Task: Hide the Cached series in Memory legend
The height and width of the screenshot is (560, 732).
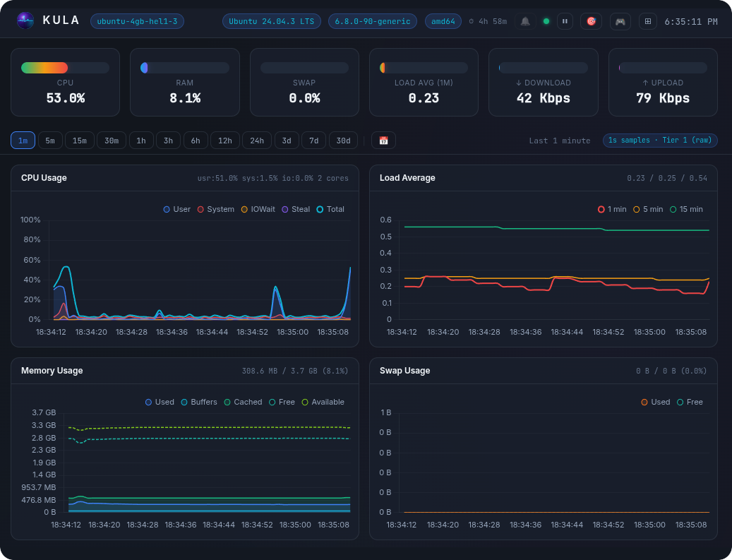Action: (244, 402)
